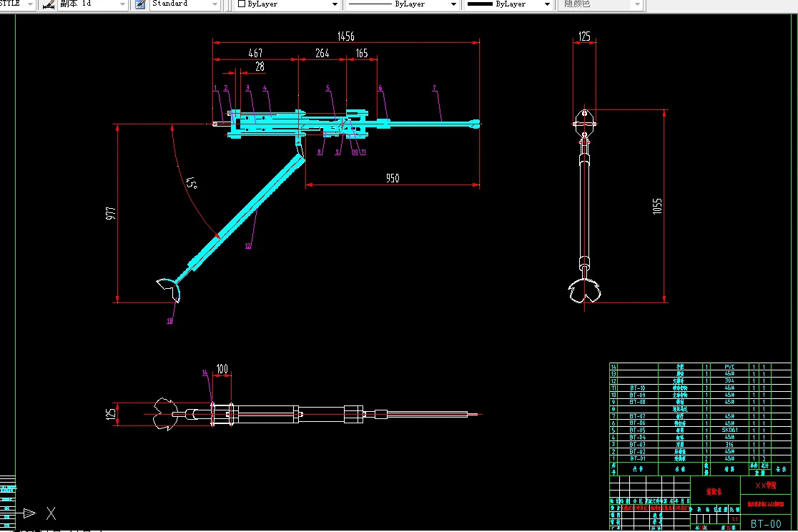798x532 pixels.
Task: Select the 45° angle dimension
Action: pyautogui.click(x=192, y=183)
